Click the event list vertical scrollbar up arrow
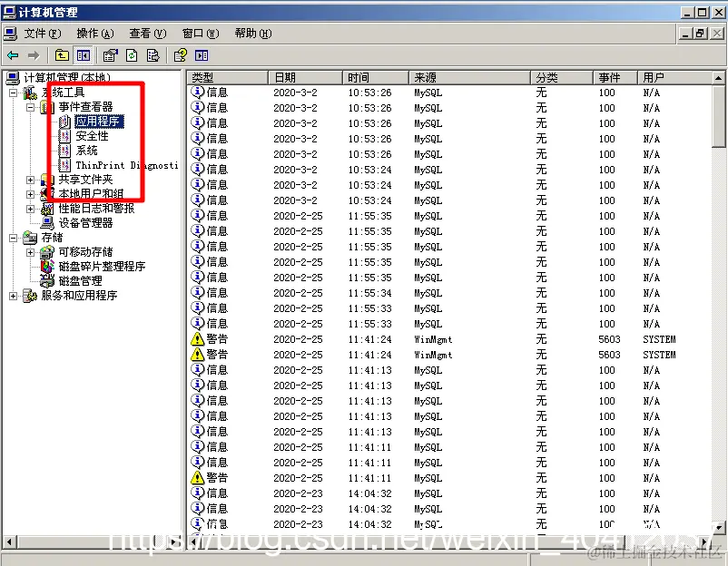 tap(718, 78)
